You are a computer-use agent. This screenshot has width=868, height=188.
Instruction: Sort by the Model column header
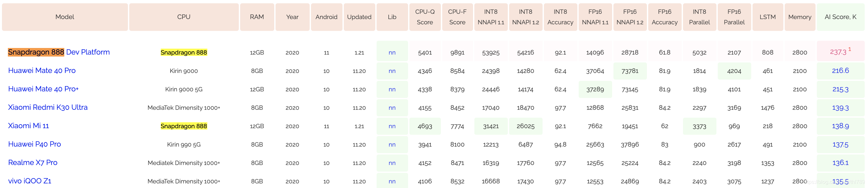click(65, 17)
